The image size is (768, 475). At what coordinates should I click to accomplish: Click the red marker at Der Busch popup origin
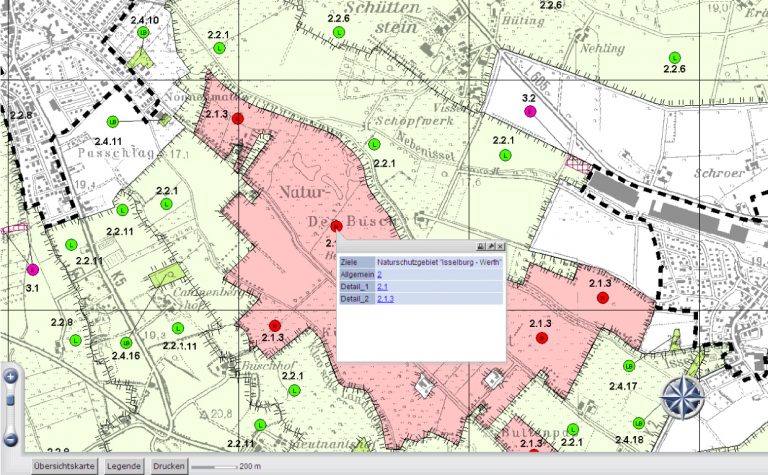(x=336, y=226)
